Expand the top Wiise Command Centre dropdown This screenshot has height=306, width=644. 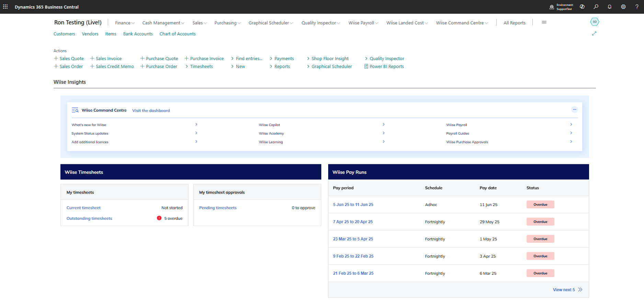tap(462, 23)
